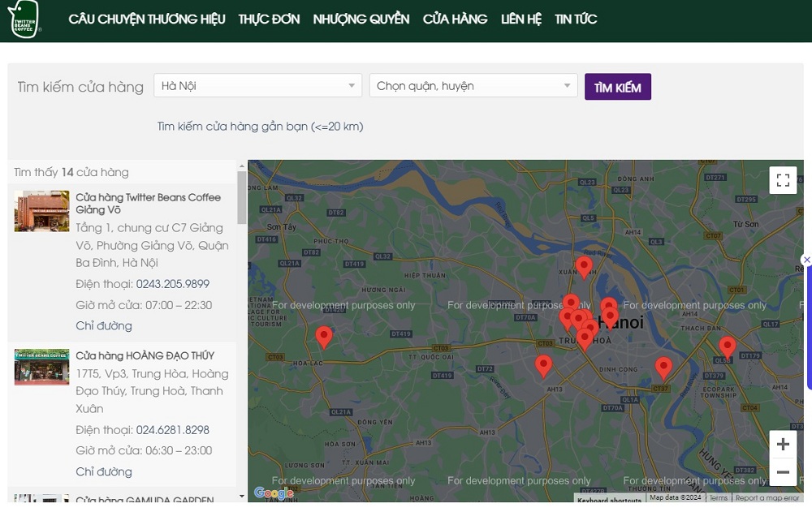Click the Giảng Võ address starting Tầng 1
The height and width of the screenshot is (512, 812).
coord(153,245)
